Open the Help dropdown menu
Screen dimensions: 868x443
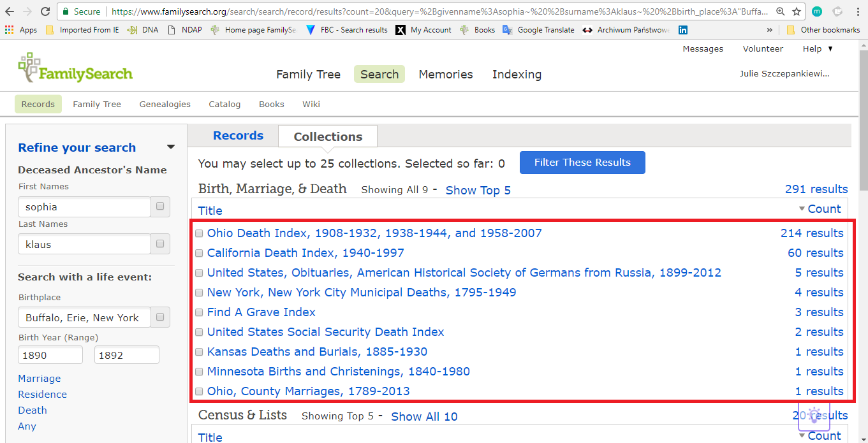click(x=818, y=49)
